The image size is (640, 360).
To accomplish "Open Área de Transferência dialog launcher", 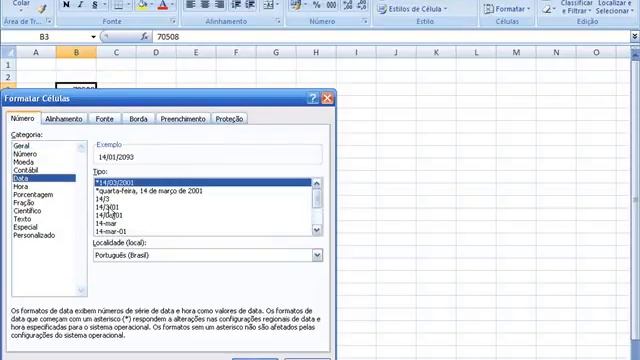I will pos(49,21).
